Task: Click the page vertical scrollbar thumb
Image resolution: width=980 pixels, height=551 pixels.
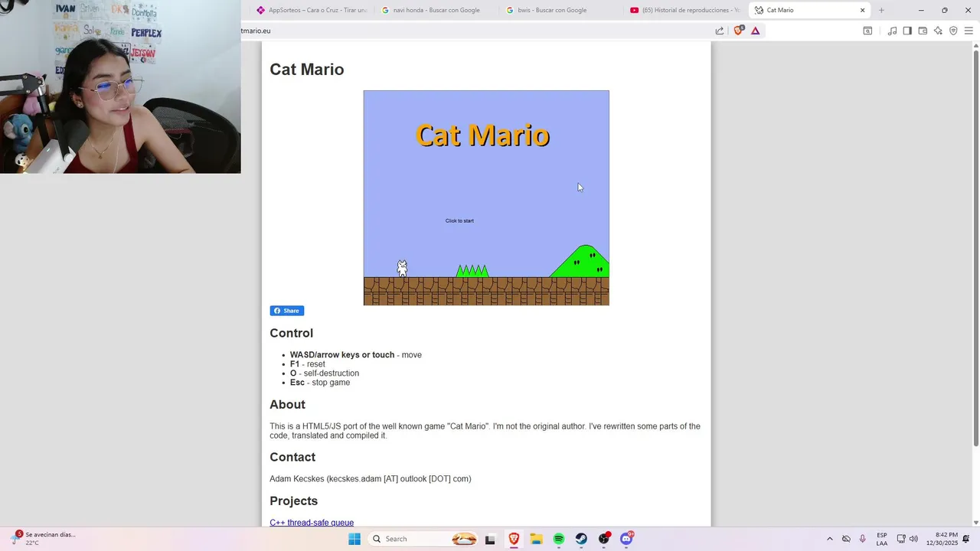Action: [975, 247]
